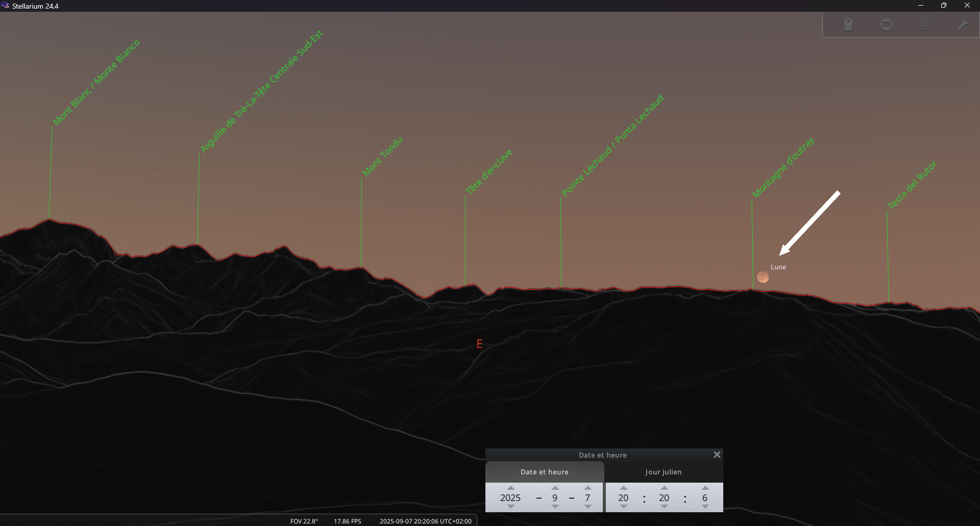Increase the hour field with the up arrow
980x526 pixels.
(624, 488)
